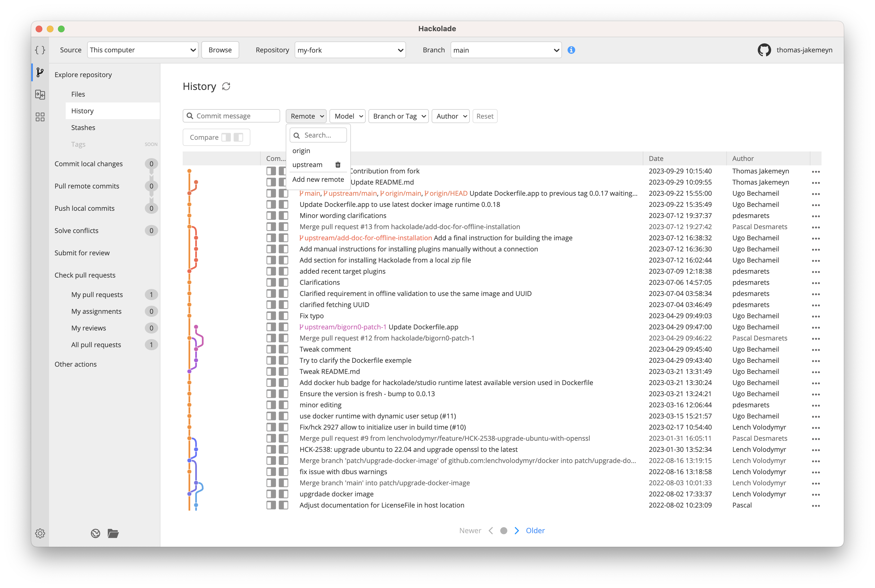Select right compare side for minor editing commit
Viewport: 875px width, 588px height.
tap(283, 405)
